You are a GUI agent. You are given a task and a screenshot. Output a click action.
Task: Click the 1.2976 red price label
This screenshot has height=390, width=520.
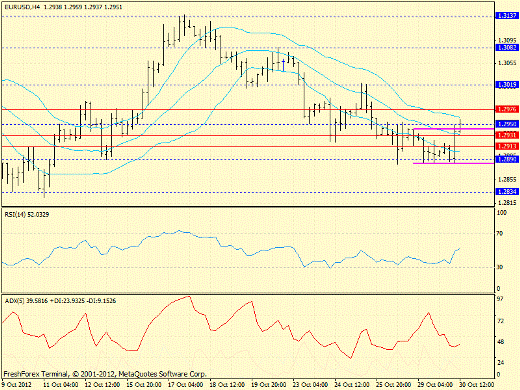[x=507, y=109]
